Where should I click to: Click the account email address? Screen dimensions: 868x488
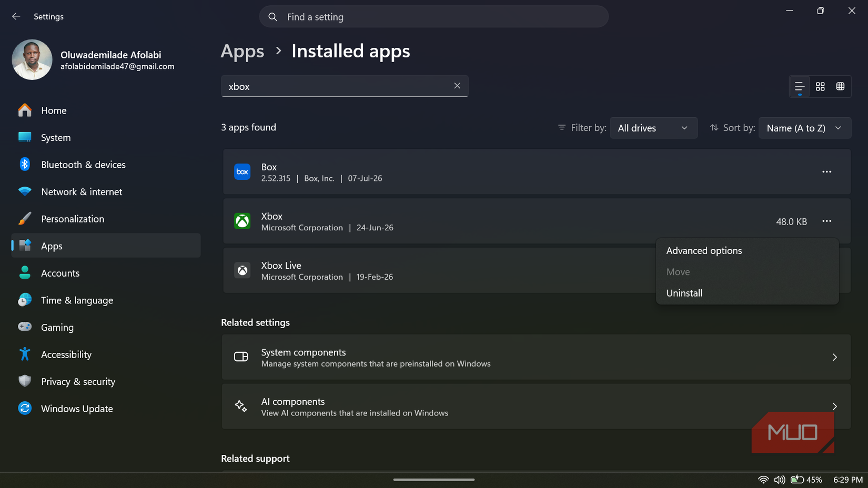click(x=117, y=66)
